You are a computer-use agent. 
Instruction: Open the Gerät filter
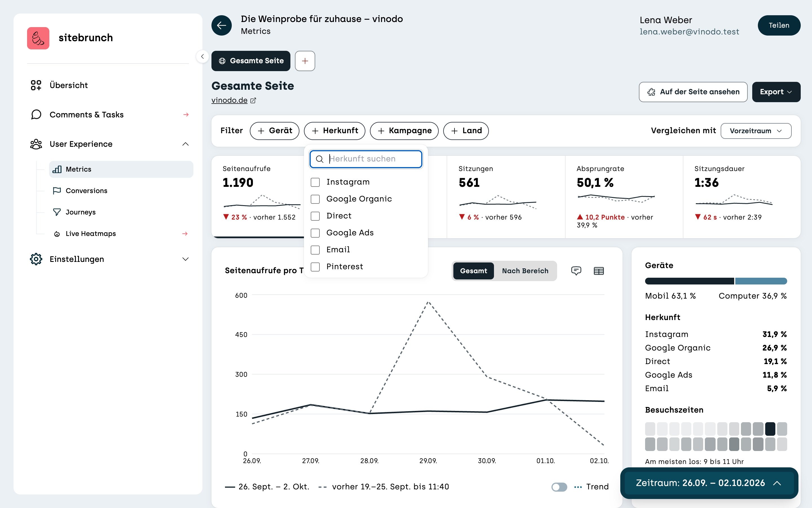tap(274, 131)
